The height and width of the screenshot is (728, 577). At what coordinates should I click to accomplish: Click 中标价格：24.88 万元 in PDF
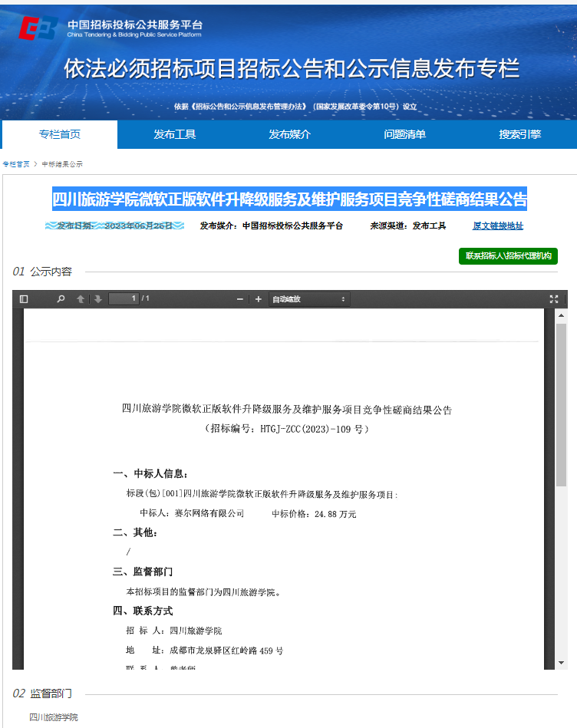314,514
